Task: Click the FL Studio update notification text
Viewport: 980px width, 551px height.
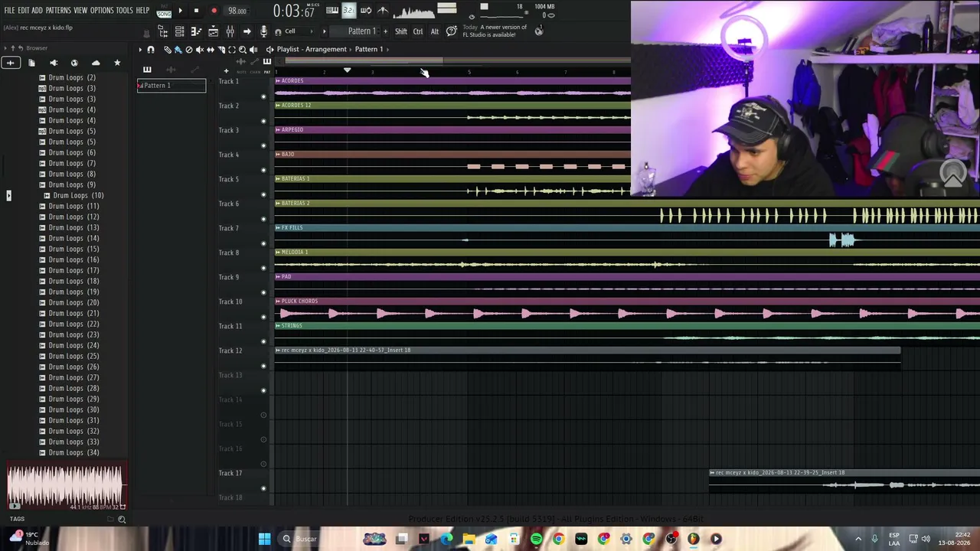Action: 495,31
